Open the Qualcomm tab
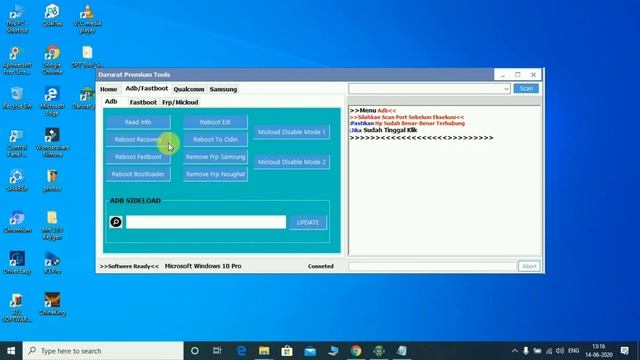 189,89
